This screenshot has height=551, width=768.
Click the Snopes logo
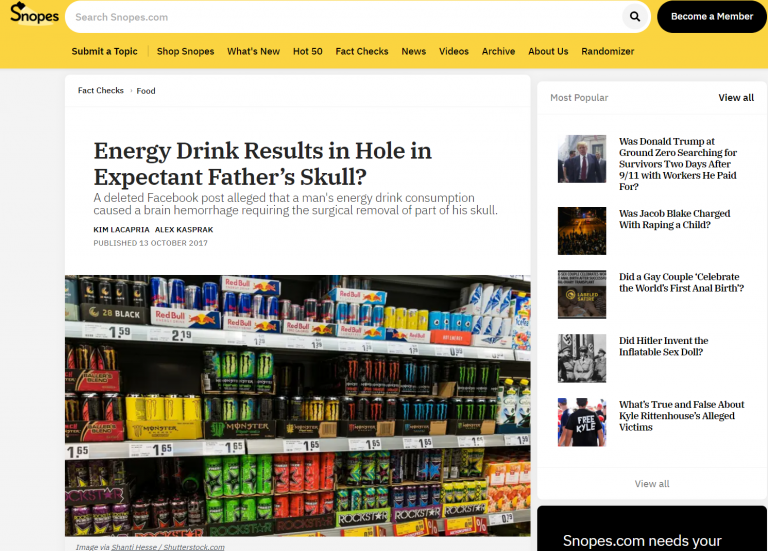34,14
